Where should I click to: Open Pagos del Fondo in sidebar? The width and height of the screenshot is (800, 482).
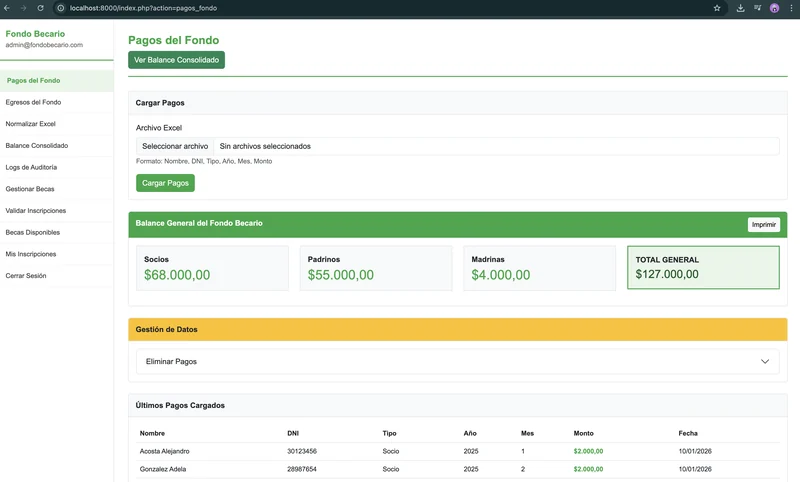[x=57, y=81]
